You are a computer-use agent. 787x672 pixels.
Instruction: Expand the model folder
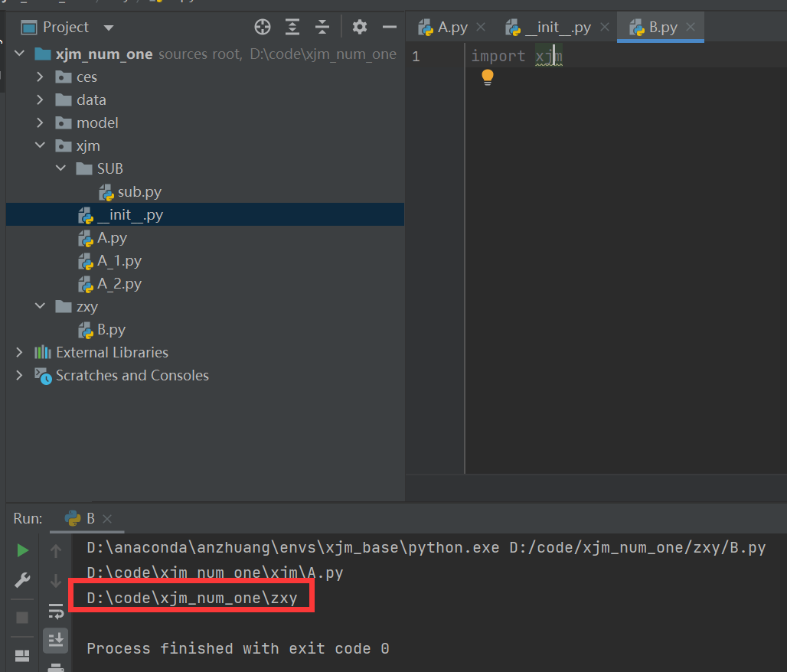point(40,122)
